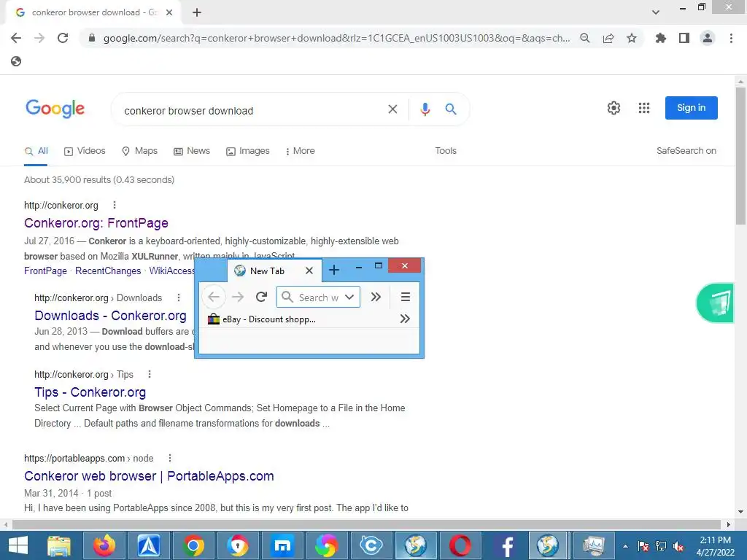Open options dots beside portableapps.com node
The height and width of the screenshot is (560, 747).
(169, 458)
